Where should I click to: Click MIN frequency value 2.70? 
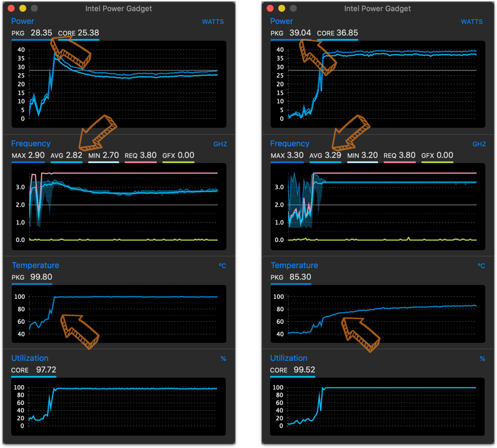tap(111, 156)
